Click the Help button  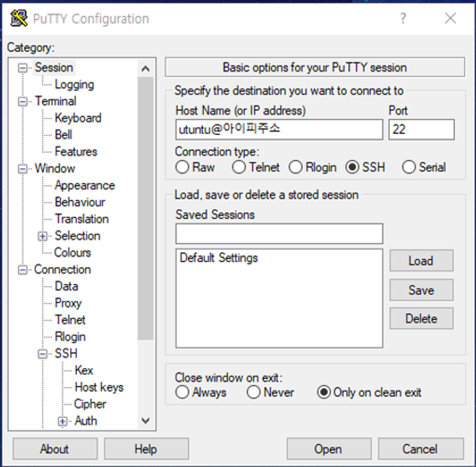(x=146, y=449)
